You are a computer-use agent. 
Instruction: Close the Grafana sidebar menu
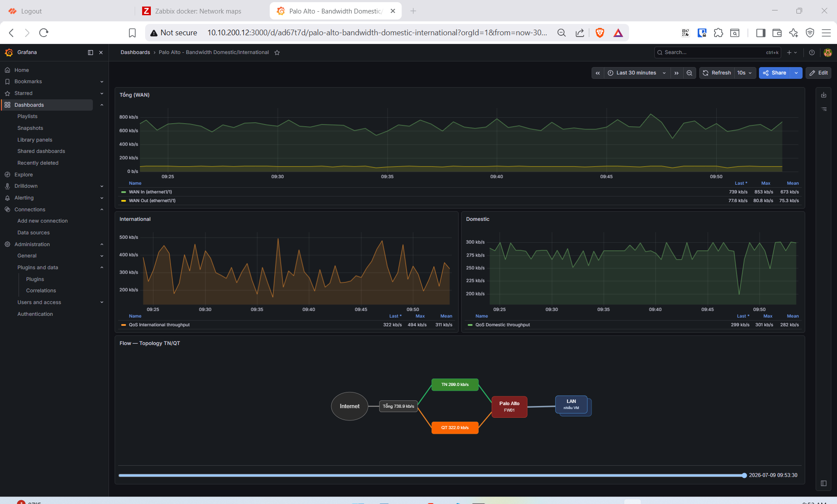(101, 52)
